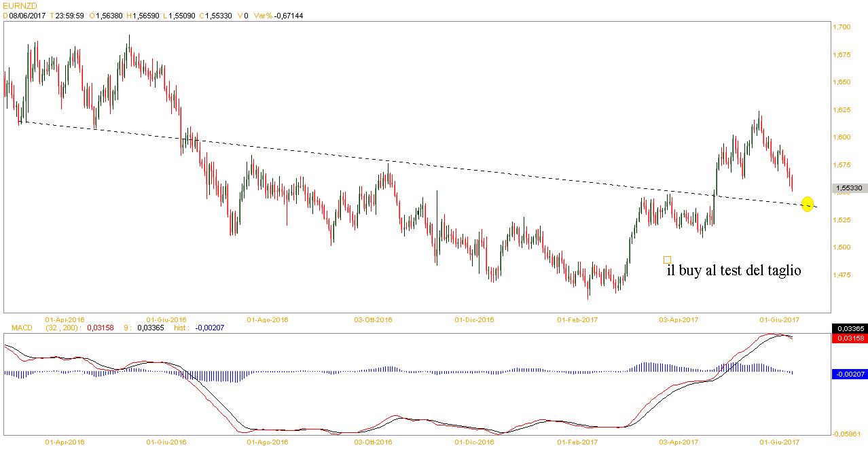Click the 01-Ago-2016 date on bottom MACD axis
Screen dimensions: 868x454
[x=268, y=442]
